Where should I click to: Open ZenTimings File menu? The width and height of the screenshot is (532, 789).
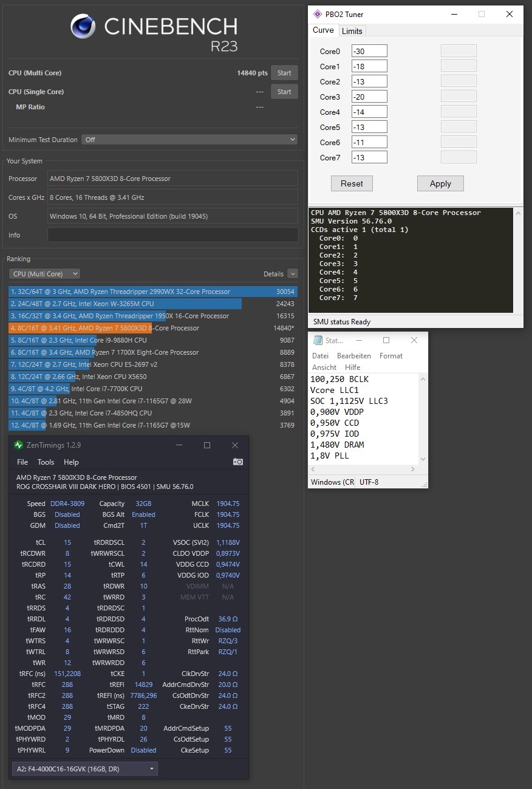pos(22,462)
